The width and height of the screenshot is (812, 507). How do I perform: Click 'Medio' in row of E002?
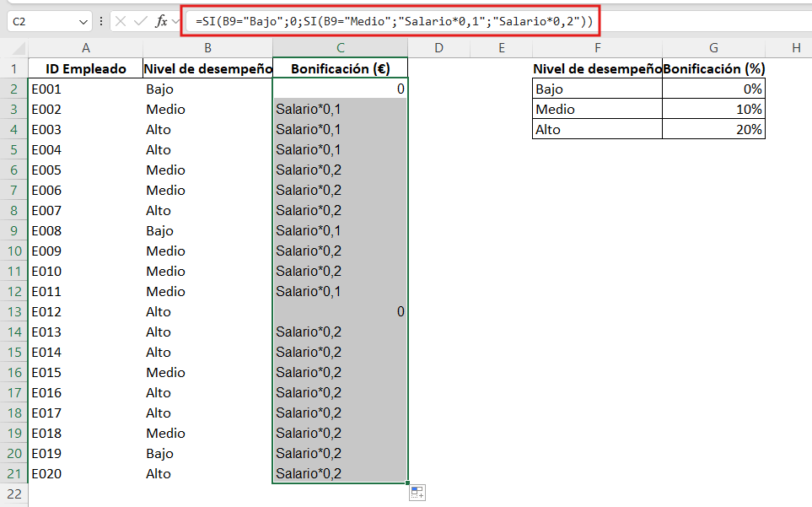207,110
